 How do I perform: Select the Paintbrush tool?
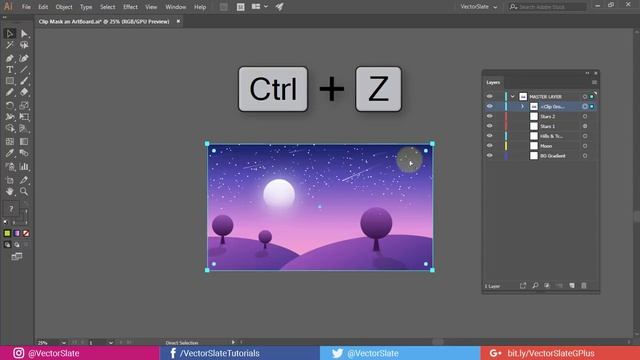click(x=24, y=81)
